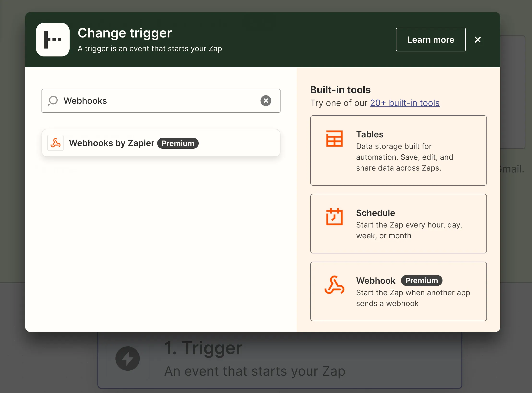Open the Learn more button

point(431,40)
